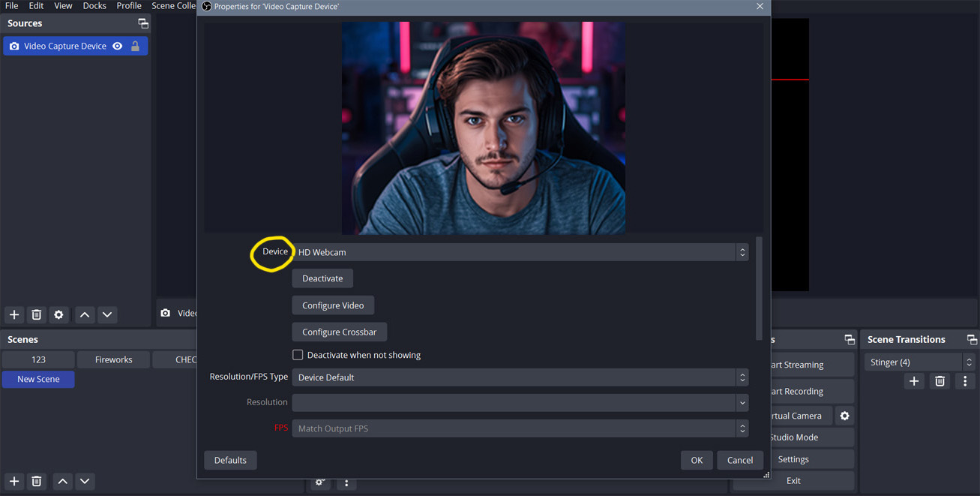Open source properties gear in Sources panel
This screenshot has height=496, width=980.
coord(58,315)
